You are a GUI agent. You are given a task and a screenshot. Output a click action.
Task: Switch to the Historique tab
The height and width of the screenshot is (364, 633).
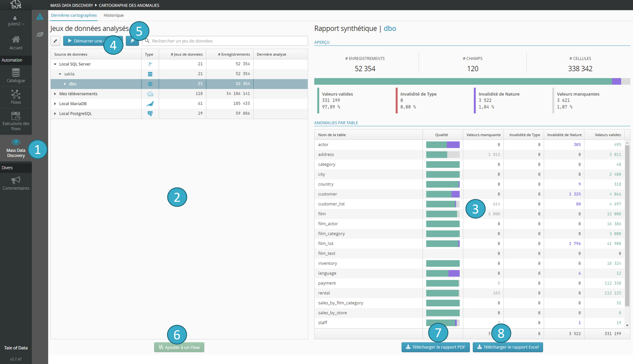(113, 15)
